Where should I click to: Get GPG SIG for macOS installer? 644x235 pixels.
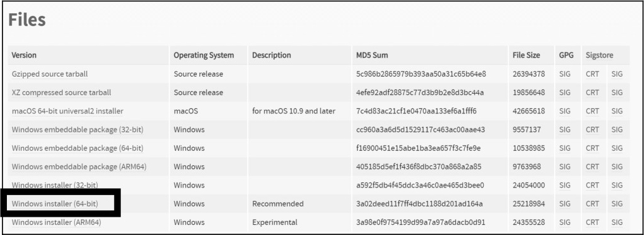point(565,111)
